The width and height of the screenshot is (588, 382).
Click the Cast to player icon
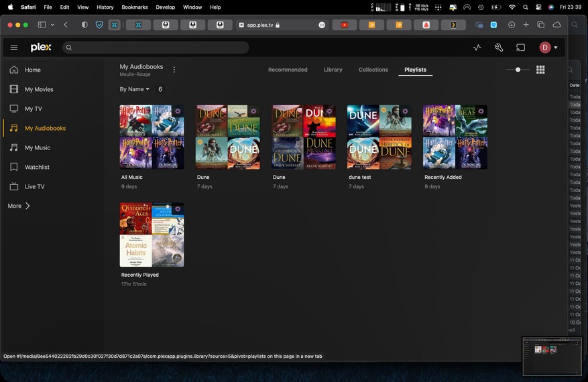coord(520,48)
